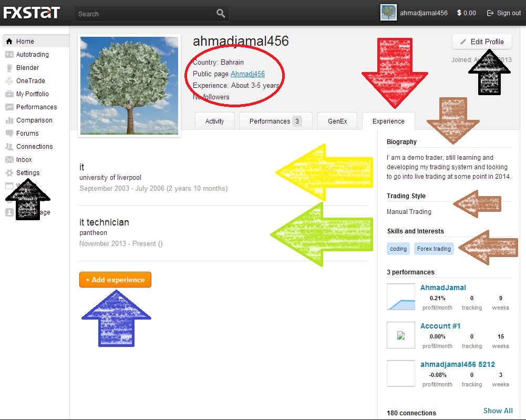Switch to the Activity tab
Screen dimensions: 526x420
click(x=214, y=121)
